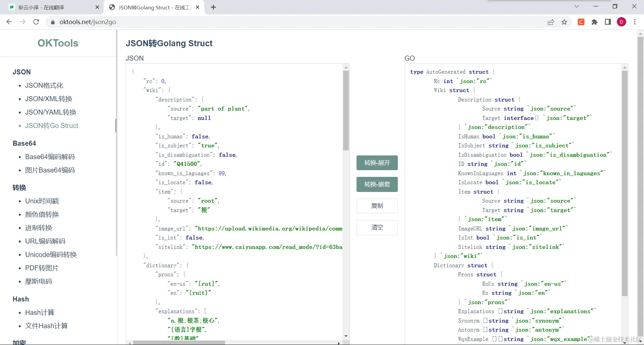
Task: Open the Chrome three-dot menu
Action: [635, 22]
